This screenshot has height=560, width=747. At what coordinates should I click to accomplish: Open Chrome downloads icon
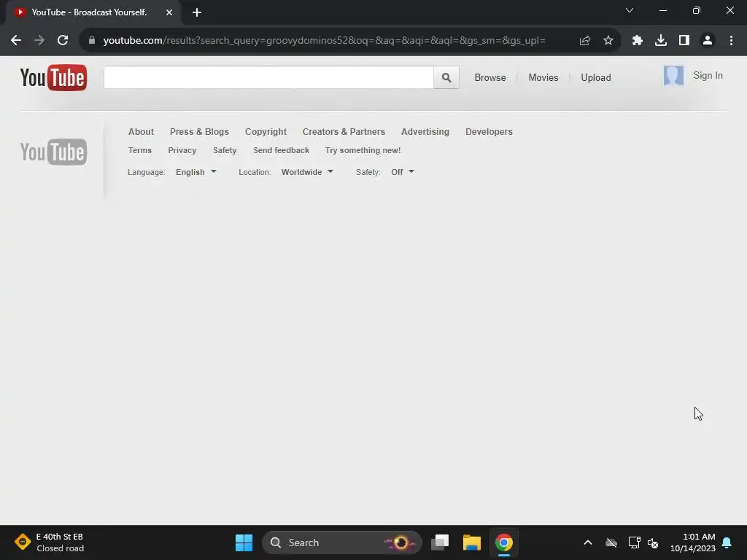click(x=661, y=41)
